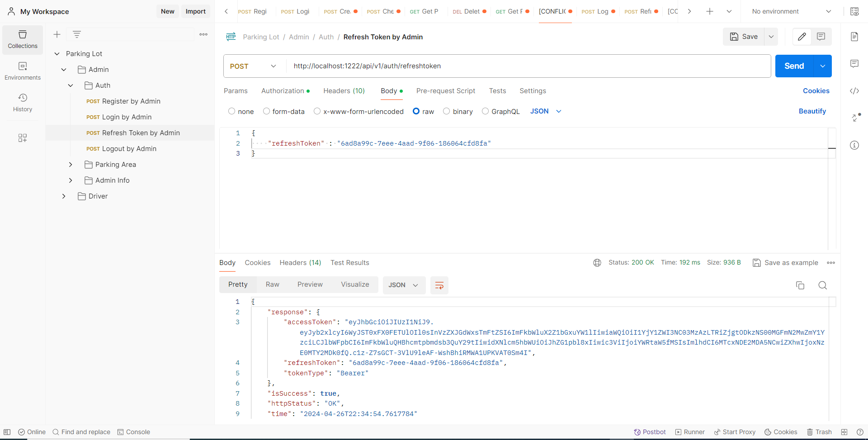Viewport: 868px width, 440px height.
Task: Click the Beautify link
Action: click(812, 111)
